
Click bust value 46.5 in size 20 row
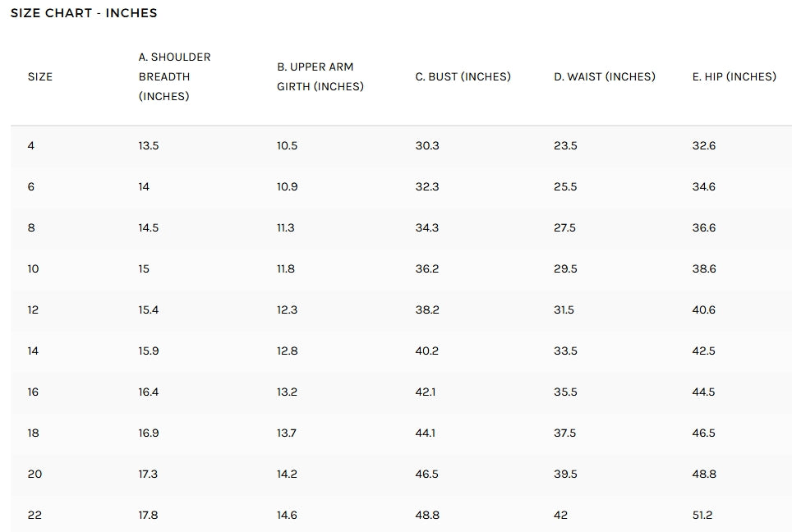point(426,474)
